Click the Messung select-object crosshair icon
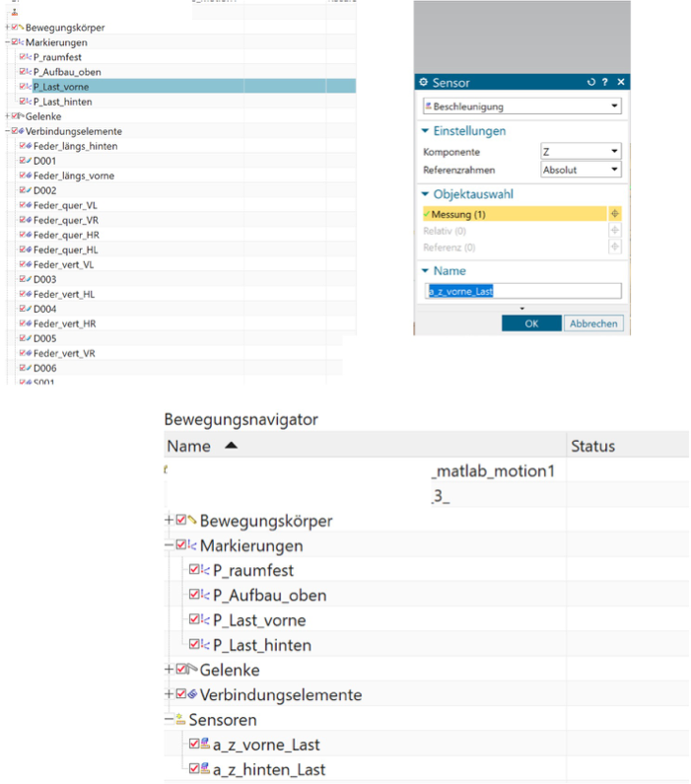The height and width of the screenshot is (784, 691). click(x=615, y=214)
